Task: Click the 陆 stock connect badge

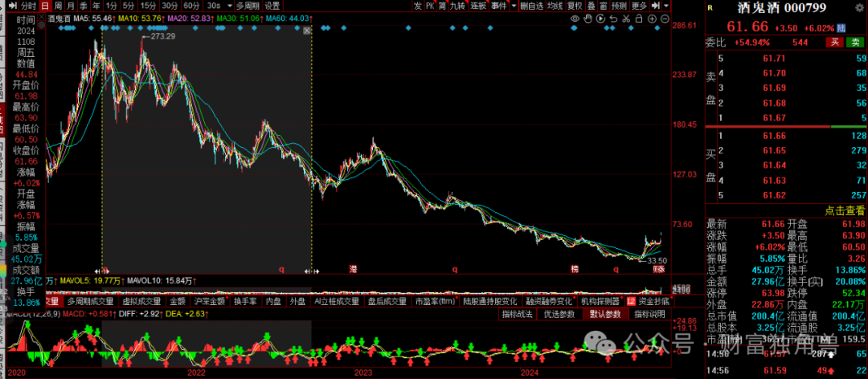Action: 841,27
